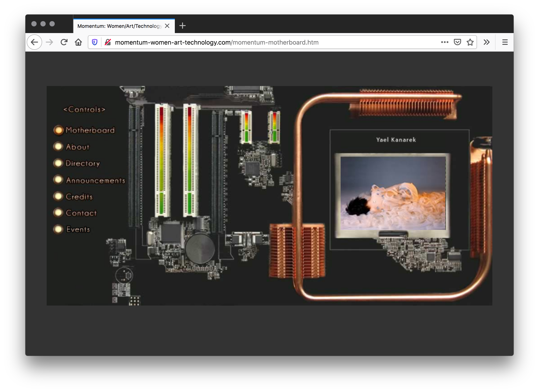
Task: Click the tall left memory level meter
Action: click(162, 160)
